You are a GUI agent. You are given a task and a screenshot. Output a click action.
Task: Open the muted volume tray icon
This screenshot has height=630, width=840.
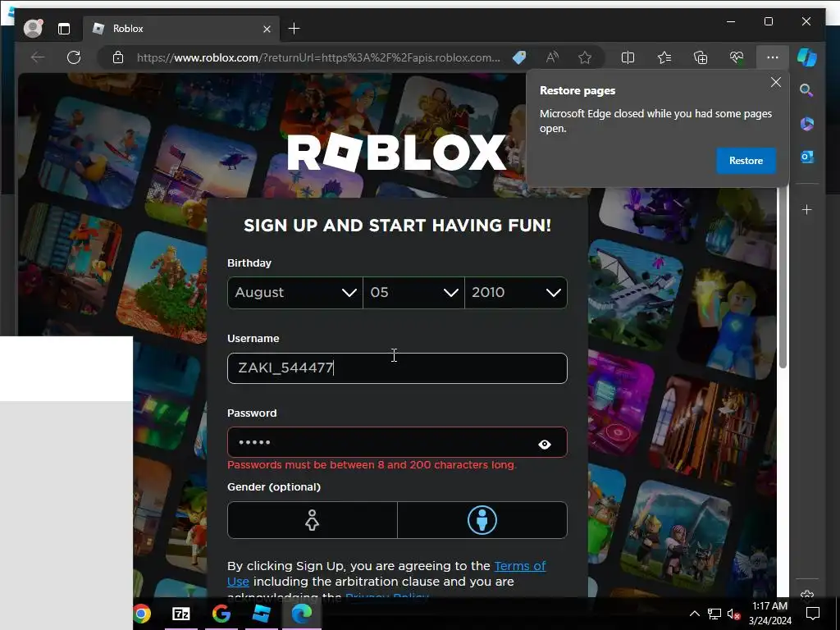tap(734, 614)
